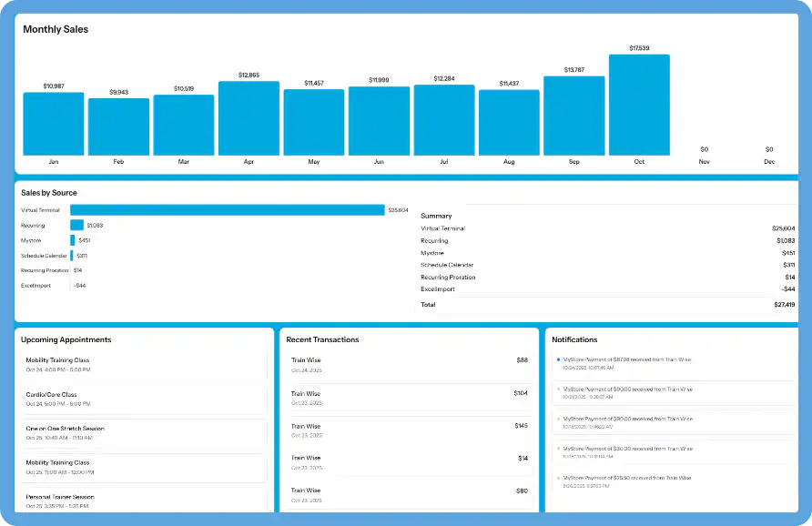
Task: Click the Monthly Sales panel title
Action: point(56,29)
